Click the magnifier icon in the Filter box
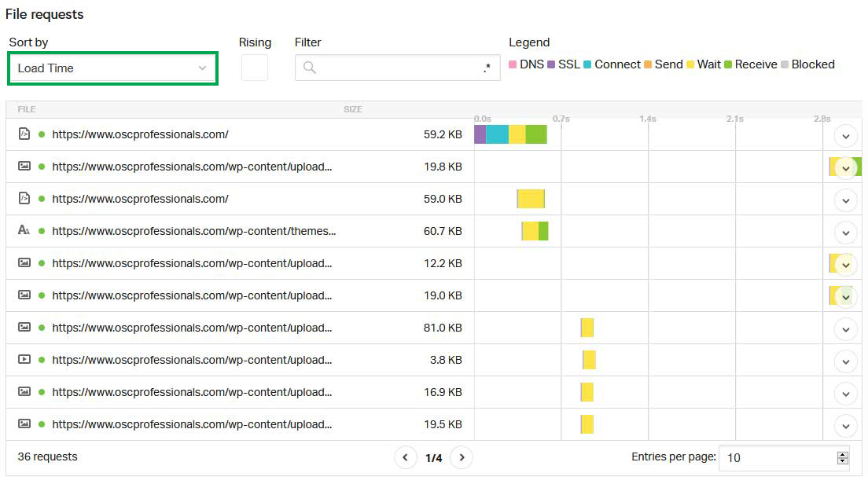 [x=310, y=68]
